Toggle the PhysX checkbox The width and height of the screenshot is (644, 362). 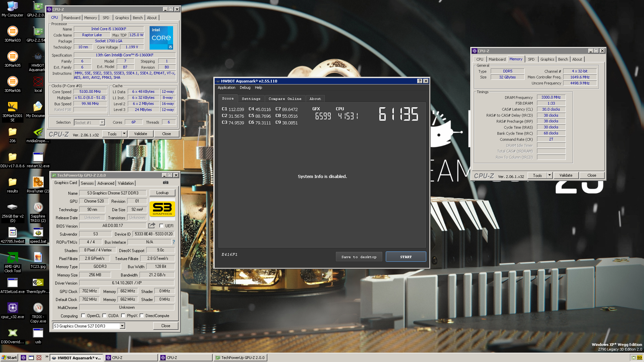tap(123, 316)
